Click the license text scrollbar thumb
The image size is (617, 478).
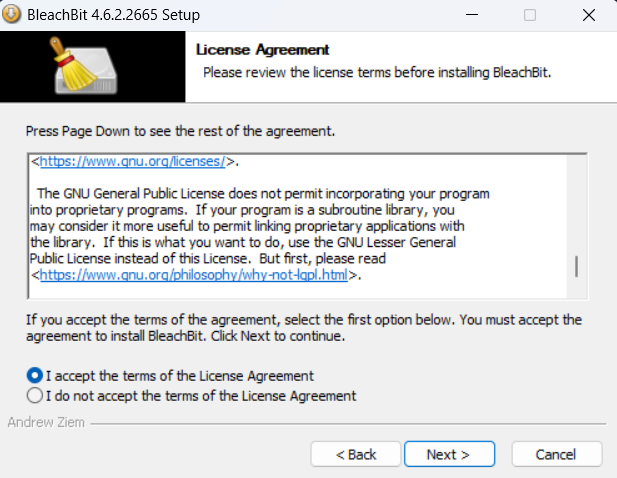[x=576, y=266]
